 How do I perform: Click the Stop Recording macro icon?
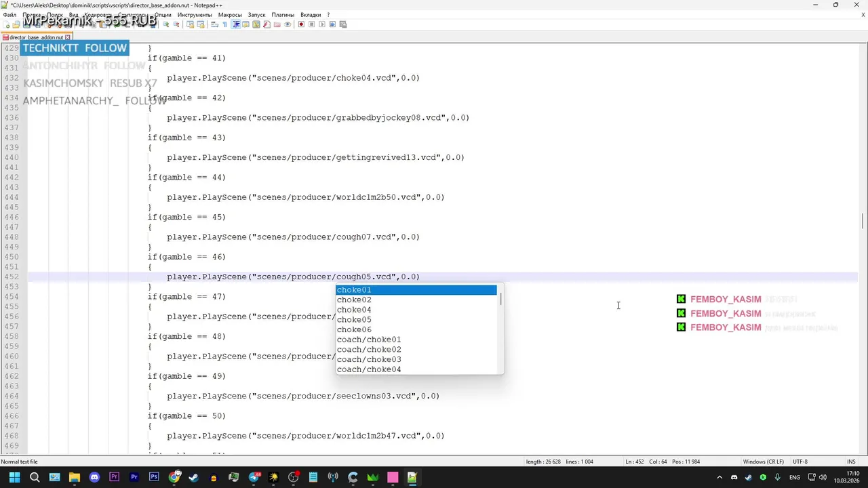tap(312, 24)
